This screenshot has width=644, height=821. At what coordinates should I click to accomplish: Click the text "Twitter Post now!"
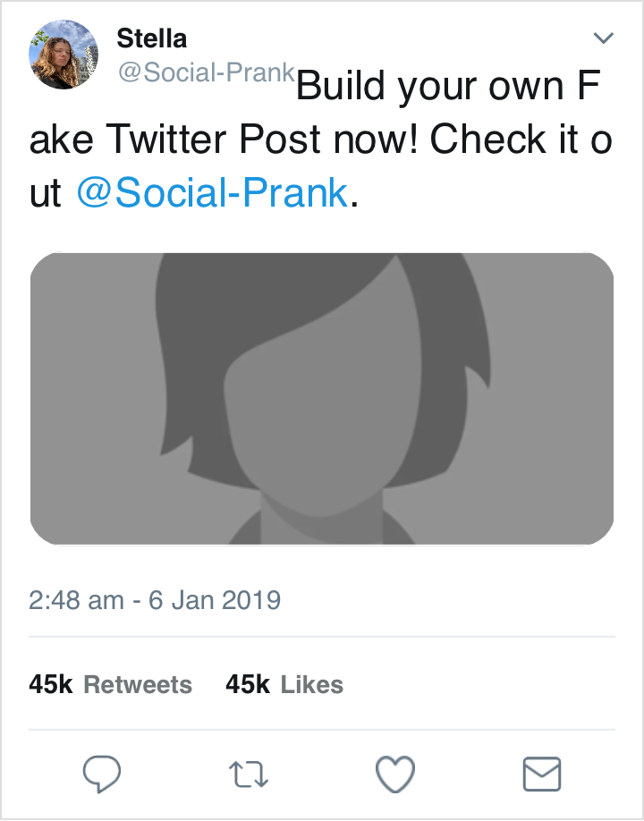click(267, 140)
